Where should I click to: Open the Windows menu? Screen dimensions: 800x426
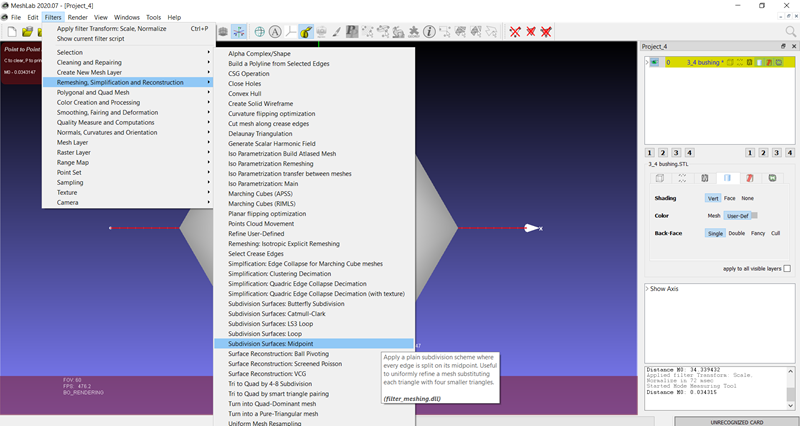[127, 17]
